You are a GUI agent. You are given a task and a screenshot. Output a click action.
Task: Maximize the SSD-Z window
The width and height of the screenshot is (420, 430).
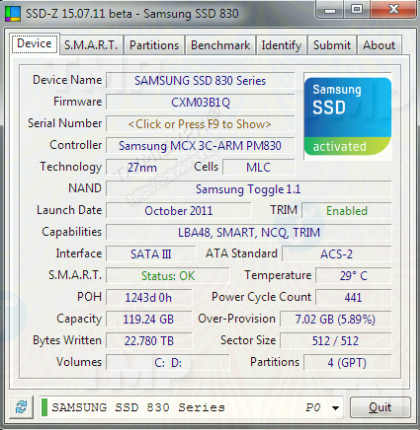[357, 9]
